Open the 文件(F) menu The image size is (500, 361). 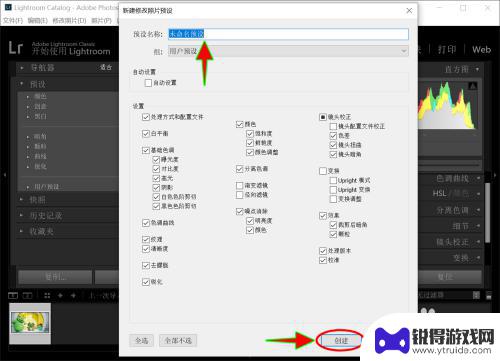pos(13,20)
